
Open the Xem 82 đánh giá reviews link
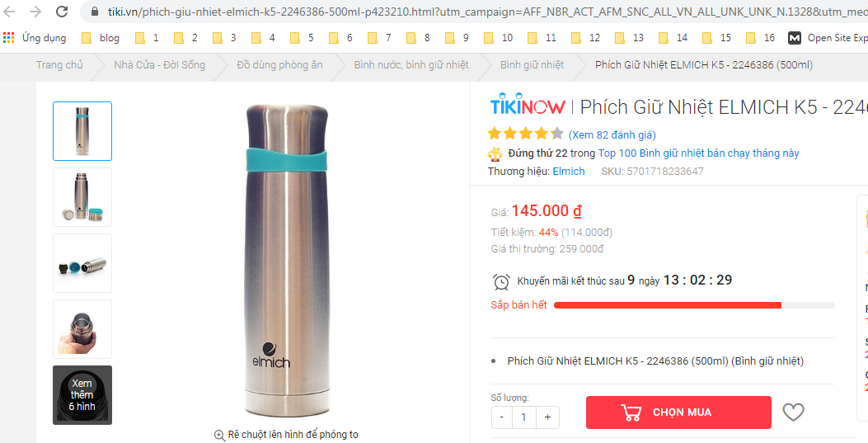click(x=612, y=134)
